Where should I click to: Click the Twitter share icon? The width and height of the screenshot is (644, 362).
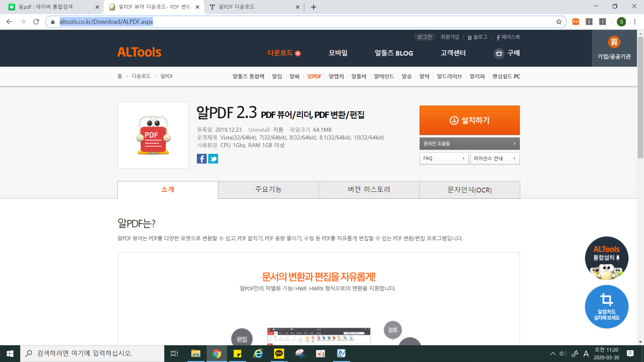click(213, 159)
